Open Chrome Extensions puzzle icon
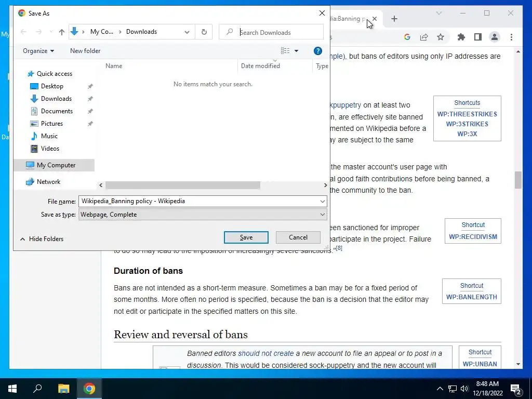This screenshot has height=399, width=532. pyautogui.click(x=461, y=37)
